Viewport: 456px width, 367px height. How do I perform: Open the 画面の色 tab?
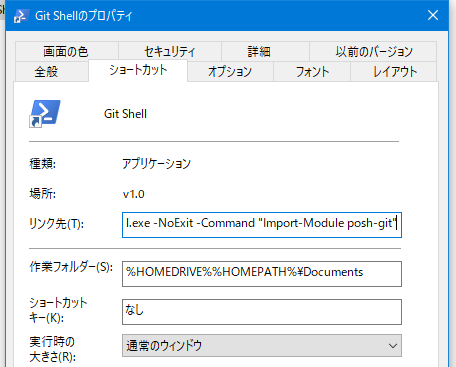click(67, 51)
